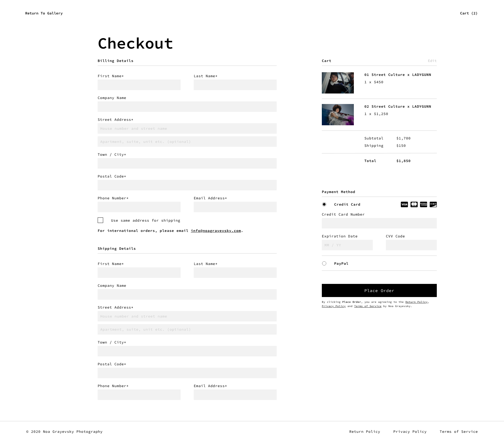Click the Credit Card Number input field
504x442 pixels.
click(379, 223)
